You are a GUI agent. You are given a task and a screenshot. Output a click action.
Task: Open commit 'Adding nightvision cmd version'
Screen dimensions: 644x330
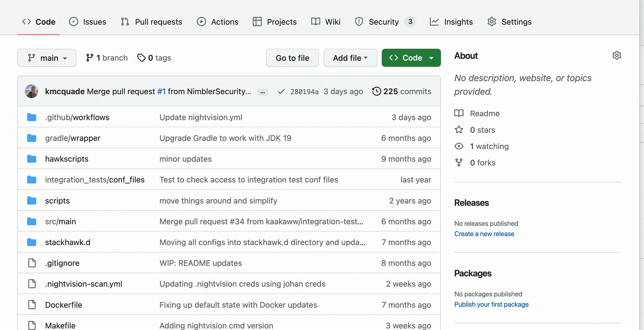click(x=216, y=325)
